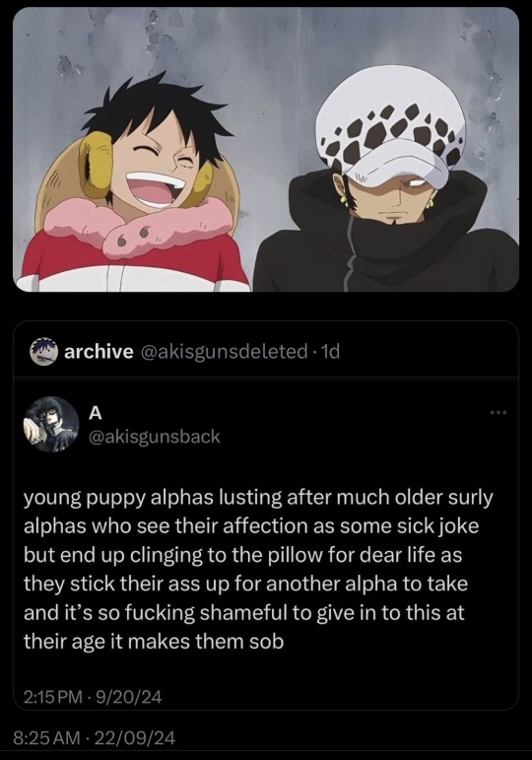The image size is (532, 760).
Task: Open the attached anime image
Action: (266, 149)
